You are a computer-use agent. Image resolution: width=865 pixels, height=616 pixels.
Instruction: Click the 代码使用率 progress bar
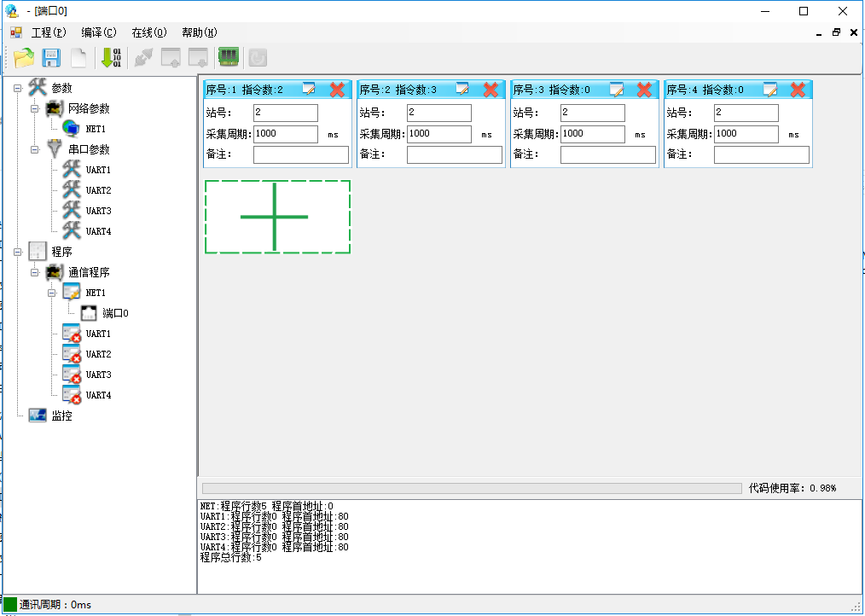click(x=471, y=488)
